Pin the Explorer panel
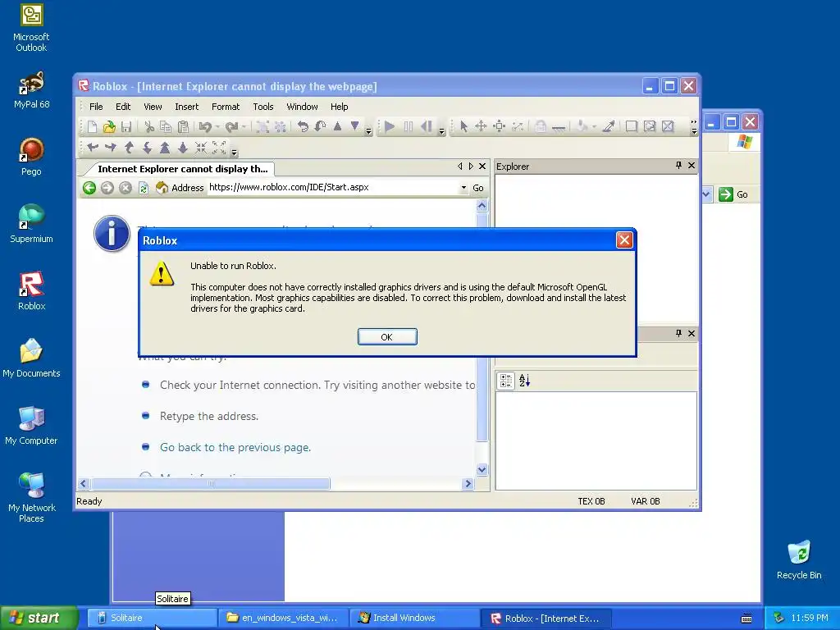 (678, 166)
